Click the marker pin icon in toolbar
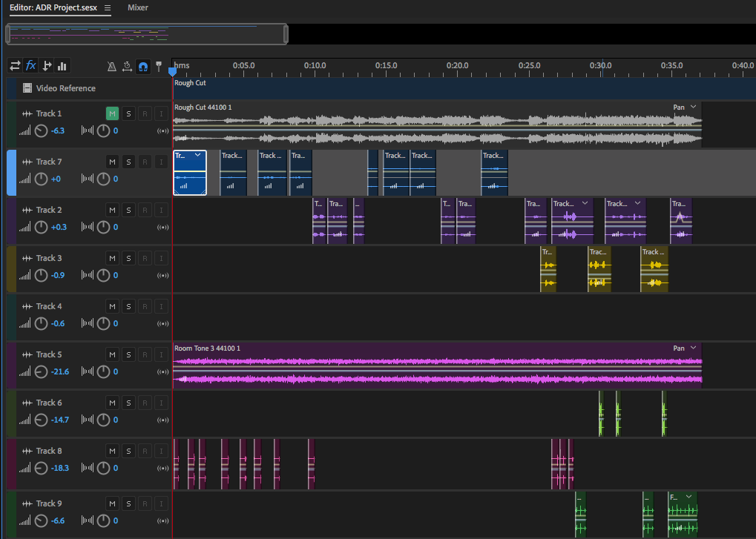The height and width of the screenshot is (539, 756). 158,66
